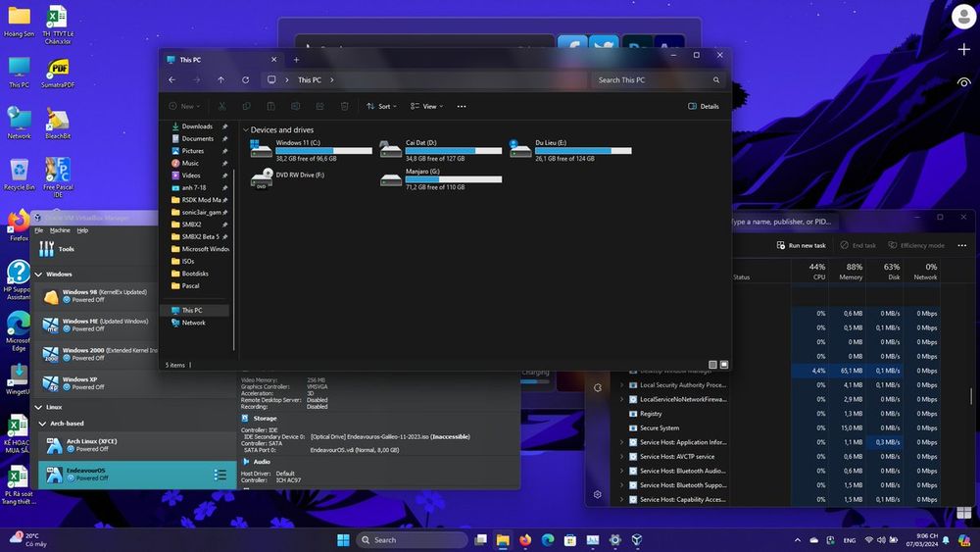Refresh the This PC folder view
The width and height of the screenshot is (980, 552).
[246, 80]
